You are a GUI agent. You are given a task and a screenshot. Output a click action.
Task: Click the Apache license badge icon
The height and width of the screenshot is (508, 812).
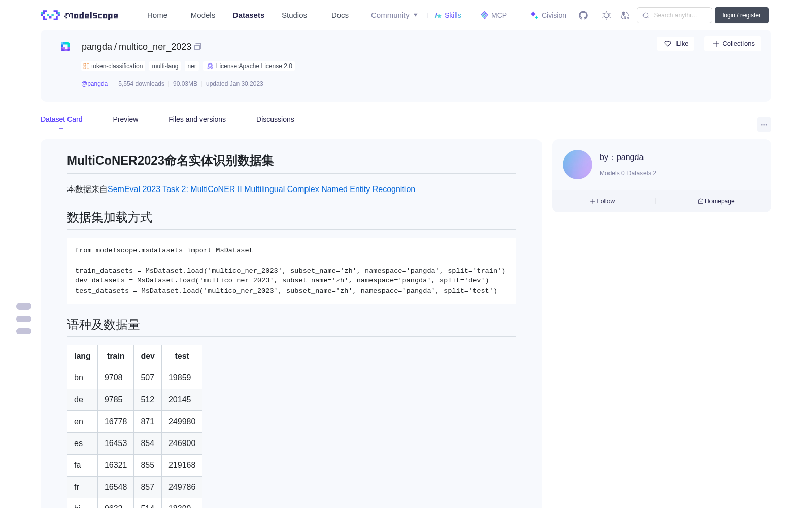210,66
